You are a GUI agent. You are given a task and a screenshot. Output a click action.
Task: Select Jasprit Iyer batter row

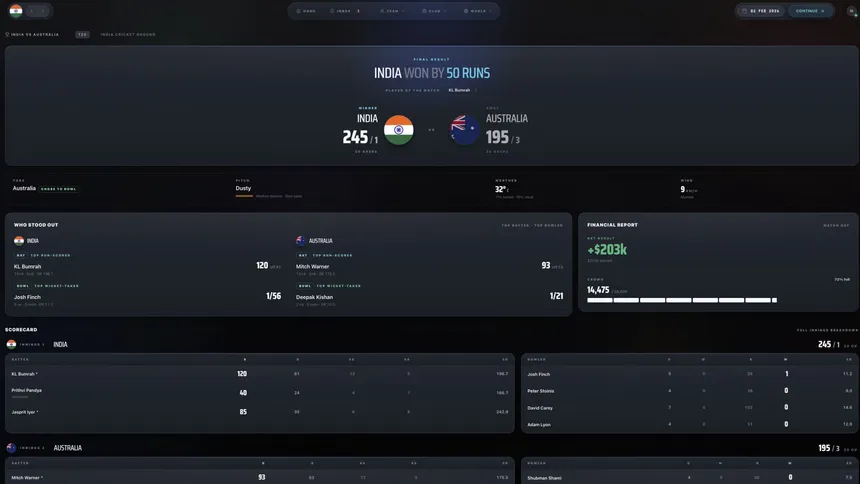point(260,412)
